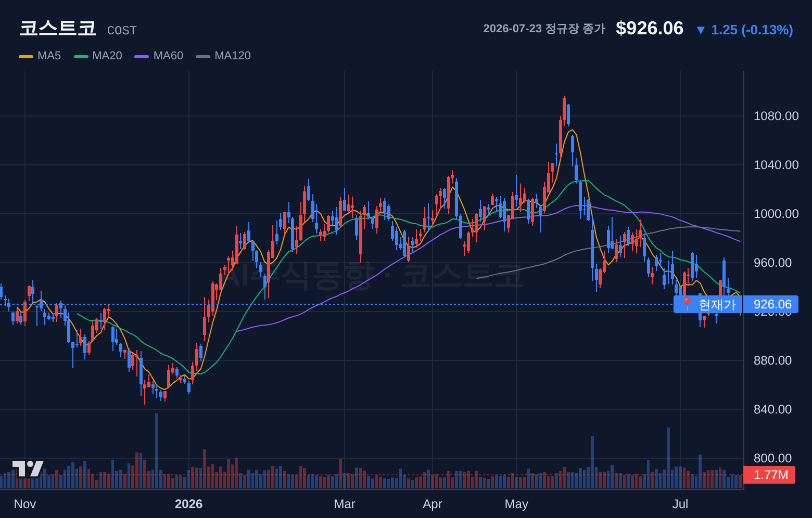Viewport: 812px width, 518px height.
Task: Select the Mar label on time axis
Action: point(345,504)
